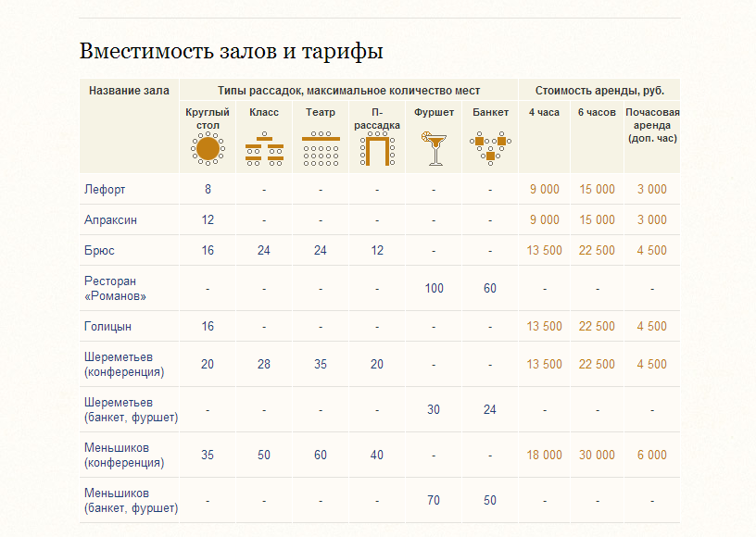
Task: Click Шереметьев conference theater capacity 35
Action: click(321, 365)
